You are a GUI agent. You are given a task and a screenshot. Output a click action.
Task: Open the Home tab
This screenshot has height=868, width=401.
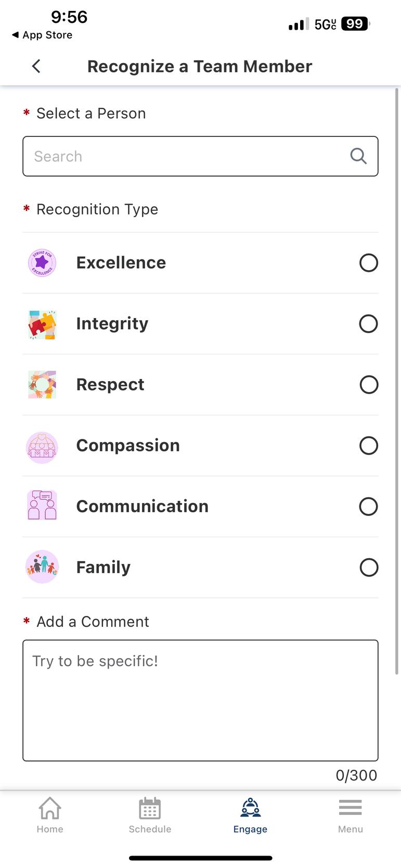(x=50, y=815)
